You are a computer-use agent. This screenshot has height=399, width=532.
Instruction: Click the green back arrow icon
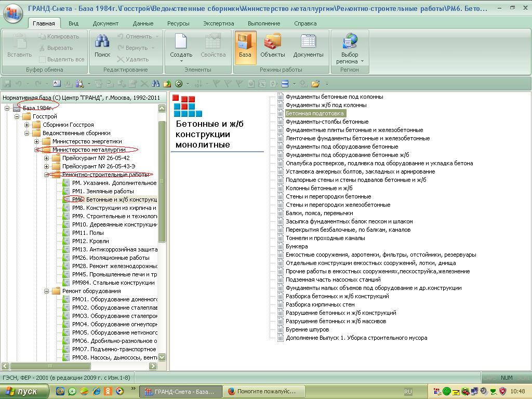pos(179,84)
